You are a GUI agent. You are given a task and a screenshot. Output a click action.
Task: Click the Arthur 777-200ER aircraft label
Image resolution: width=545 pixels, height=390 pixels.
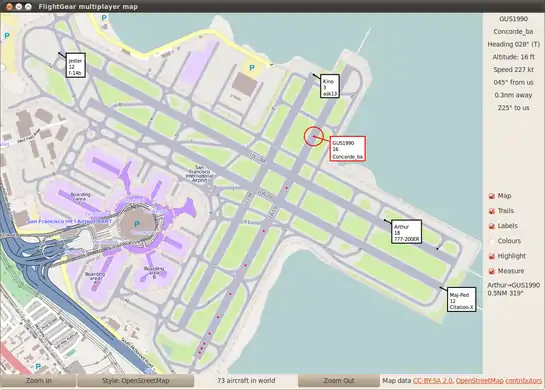tap(406, 232)
